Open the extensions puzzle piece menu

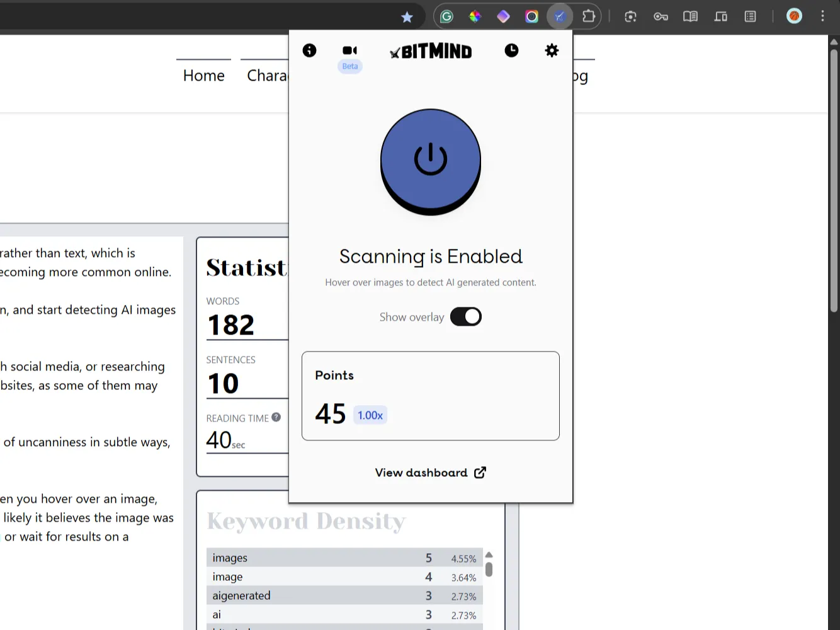click(589, 16)
